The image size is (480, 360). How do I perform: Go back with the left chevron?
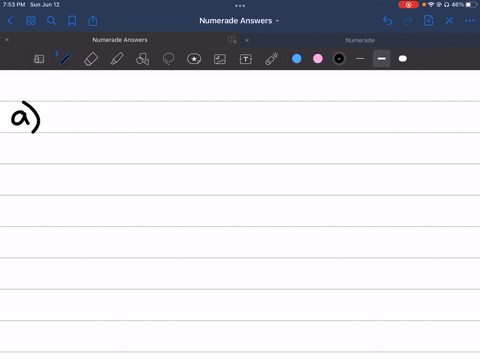point(10,21)
